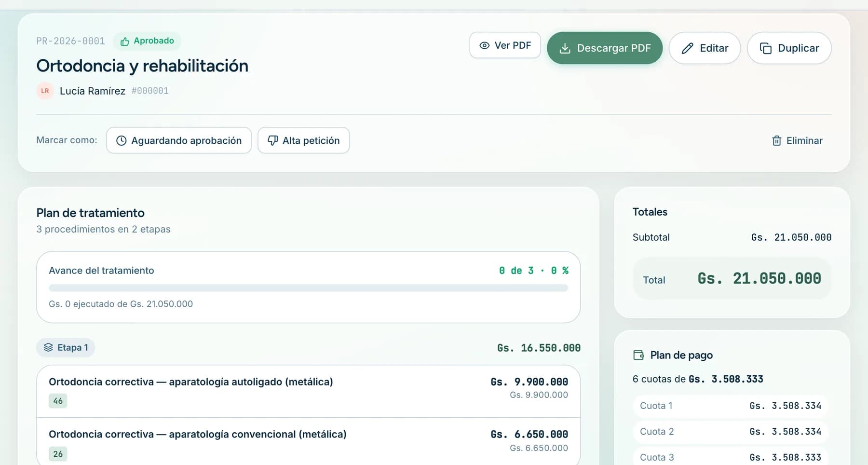Click the Ortodoncia y rehabilitación title
Screen dimensions: 868x465
coord(142,66)
